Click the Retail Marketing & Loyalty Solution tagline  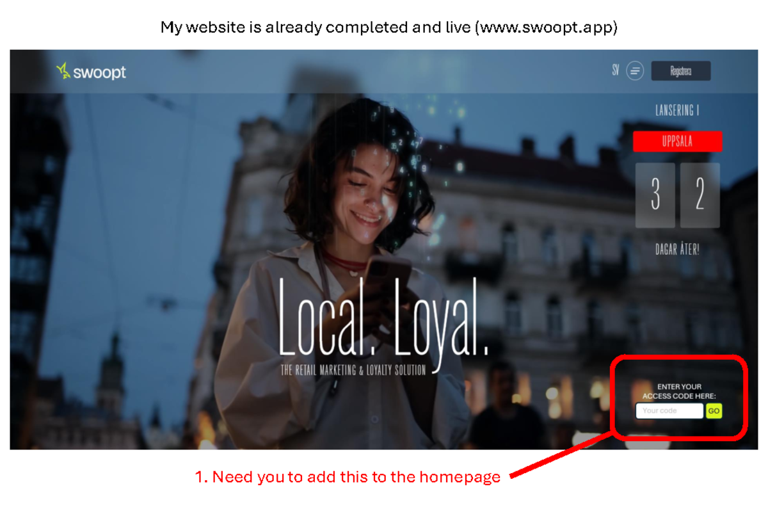click(353, 370)
